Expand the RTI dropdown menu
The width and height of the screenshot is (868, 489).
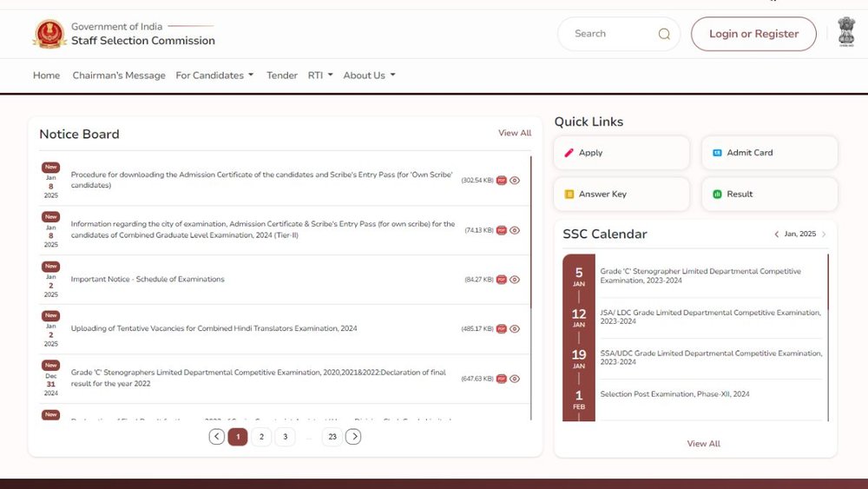[x=320, y=76]
